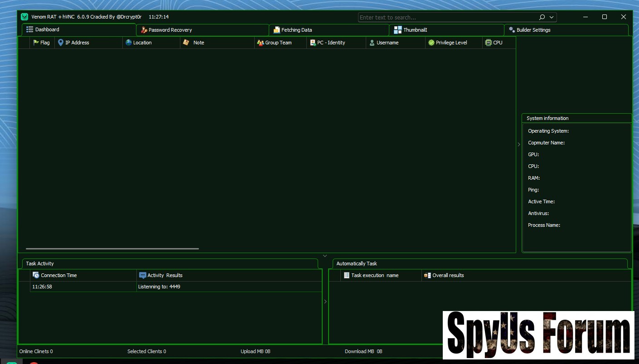Image resolution: width=639 pixels, height=364 pixels.
Task: Click the Privilege Level green badge icon
Action: (x=431, y=43)
